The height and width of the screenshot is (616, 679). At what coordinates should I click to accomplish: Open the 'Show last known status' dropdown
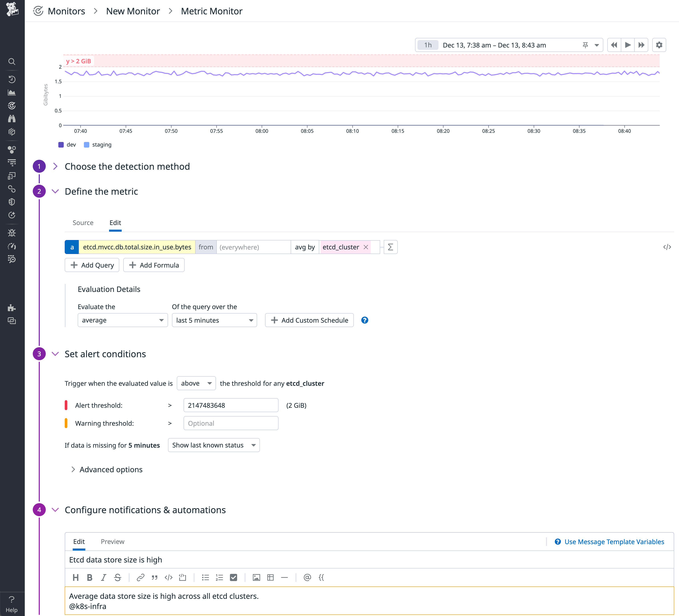tap(214, 445)
